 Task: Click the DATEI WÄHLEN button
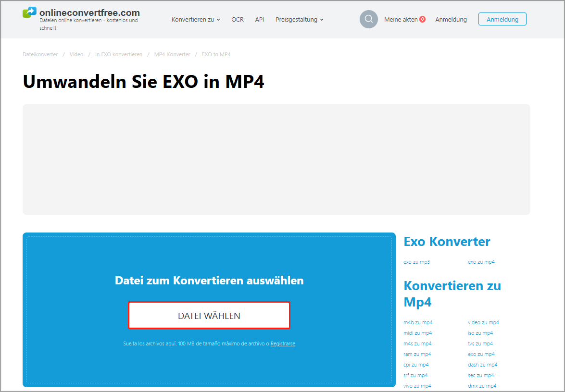coord(209,315)
